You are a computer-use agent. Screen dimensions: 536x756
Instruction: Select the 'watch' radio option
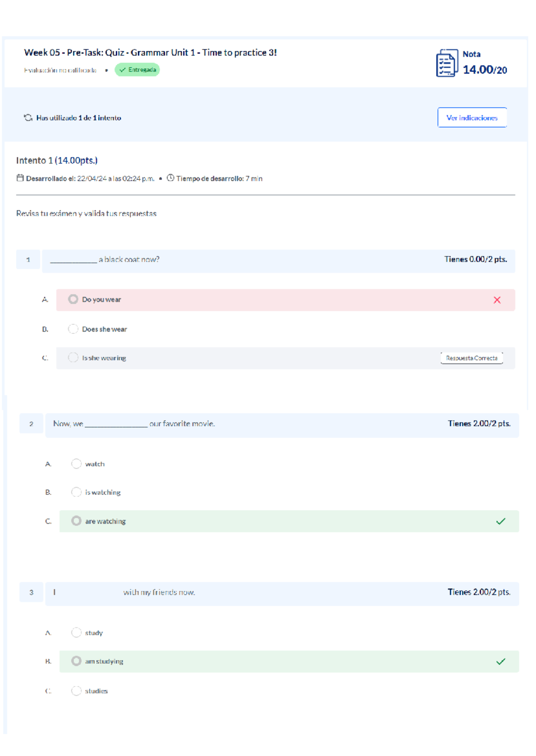pyautogui.click(x=76, y=464)
